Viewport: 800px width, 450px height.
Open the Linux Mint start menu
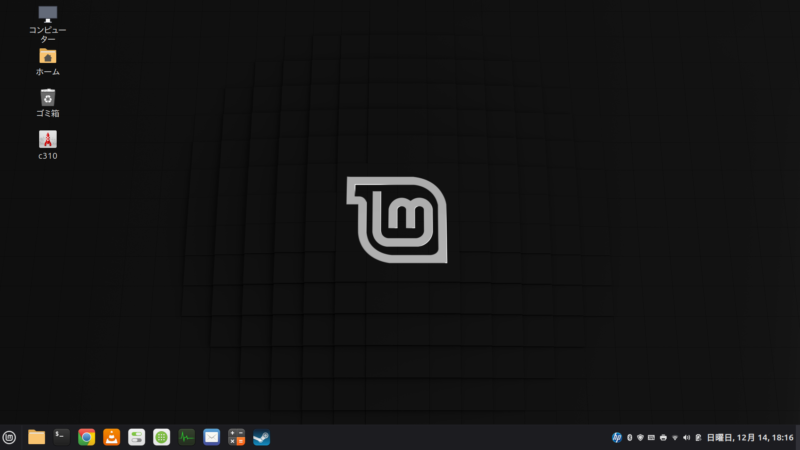10,437
